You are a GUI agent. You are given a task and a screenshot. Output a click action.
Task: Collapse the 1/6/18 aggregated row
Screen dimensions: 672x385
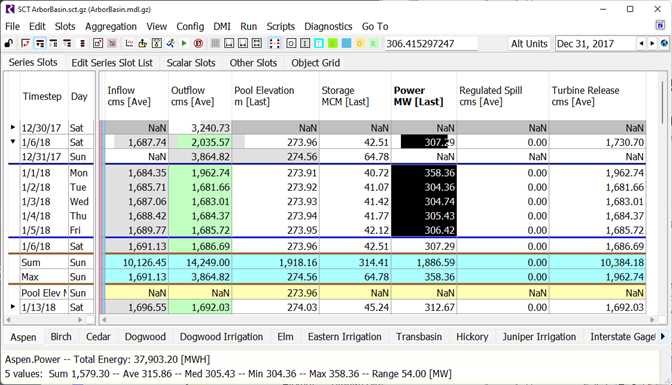(x=13, y=141)
